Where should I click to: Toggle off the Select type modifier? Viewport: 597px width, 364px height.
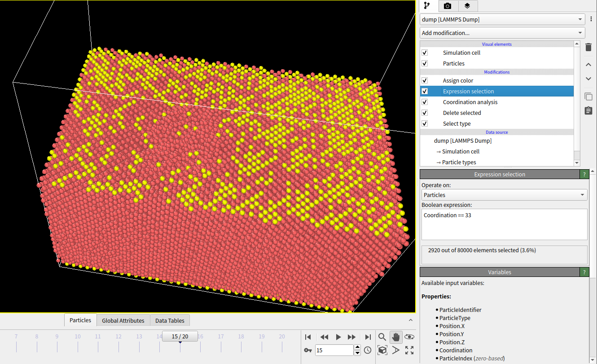(425, 123)
